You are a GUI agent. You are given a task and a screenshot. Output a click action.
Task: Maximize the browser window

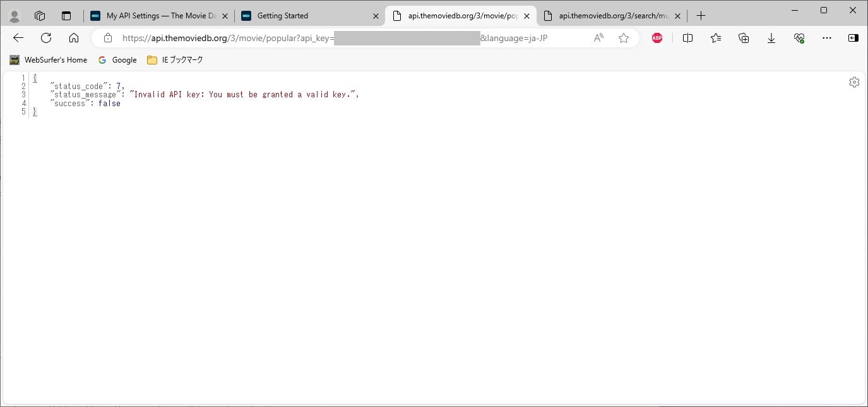point(824,10)
